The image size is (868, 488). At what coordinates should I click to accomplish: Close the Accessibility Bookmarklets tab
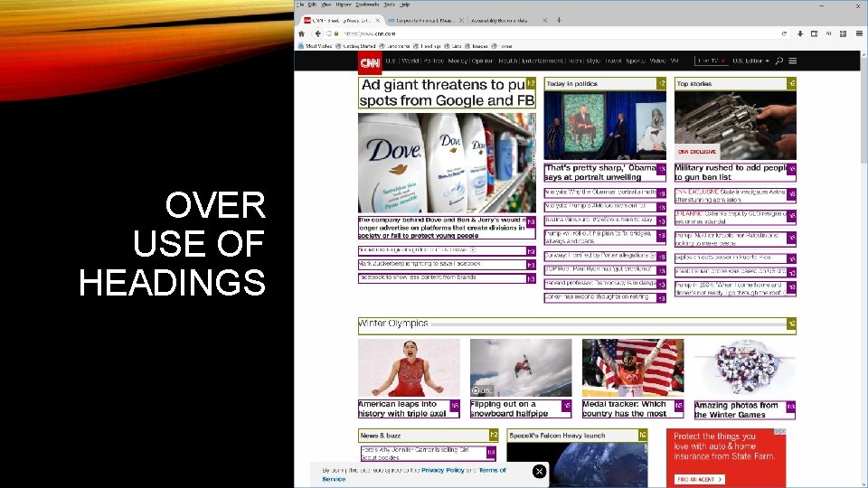coord(544,21)
